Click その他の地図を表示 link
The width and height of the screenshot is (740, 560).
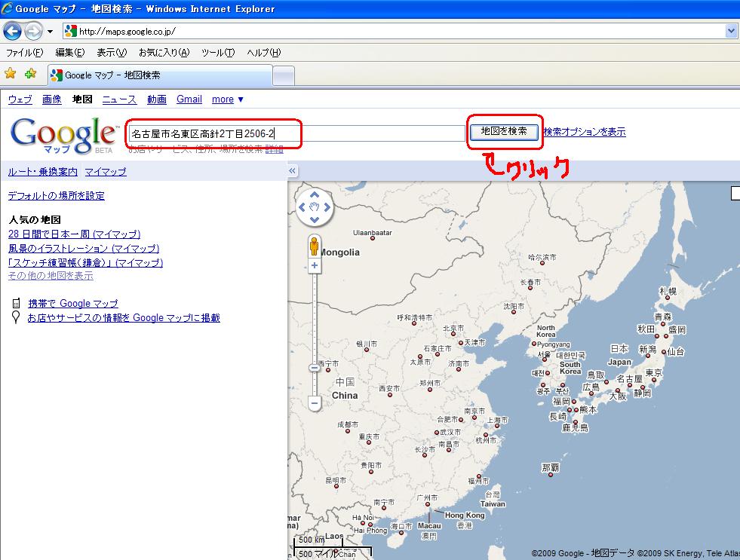[51, 276]
